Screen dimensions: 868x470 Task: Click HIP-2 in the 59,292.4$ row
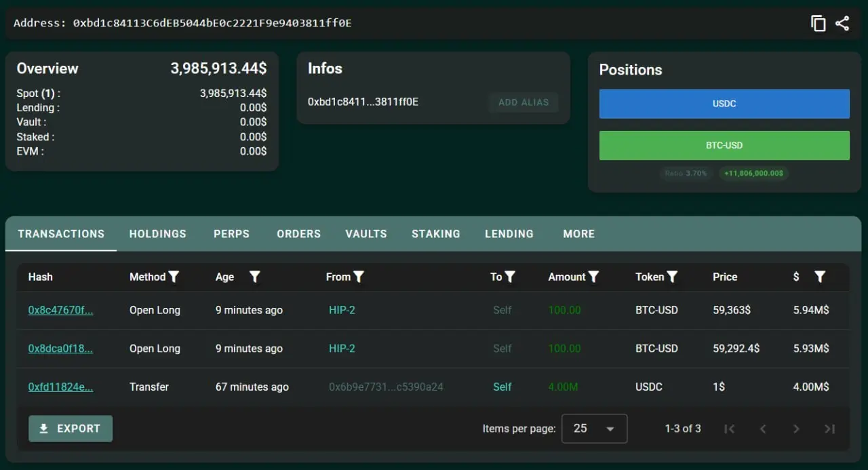click(342, 349)
